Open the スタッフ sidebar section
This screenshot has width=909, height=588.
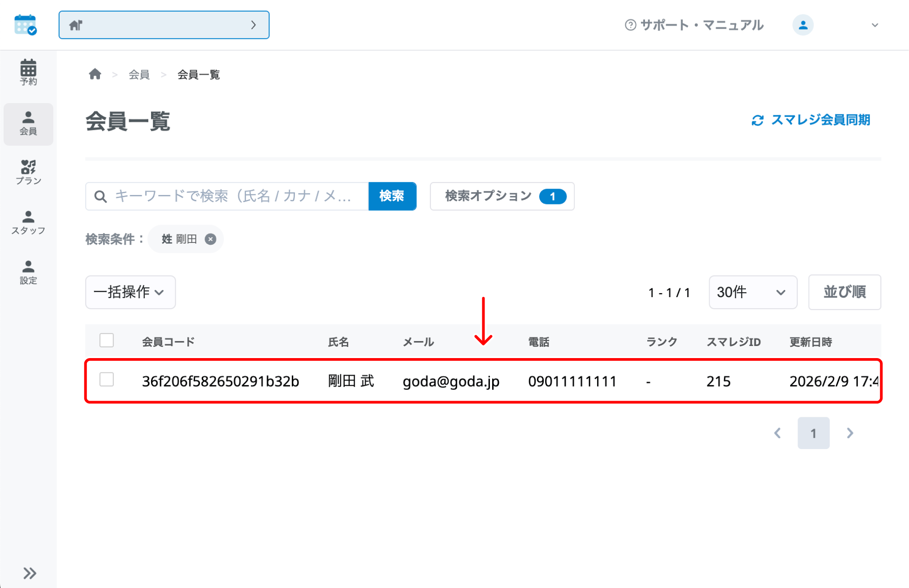tap(28, 223)
